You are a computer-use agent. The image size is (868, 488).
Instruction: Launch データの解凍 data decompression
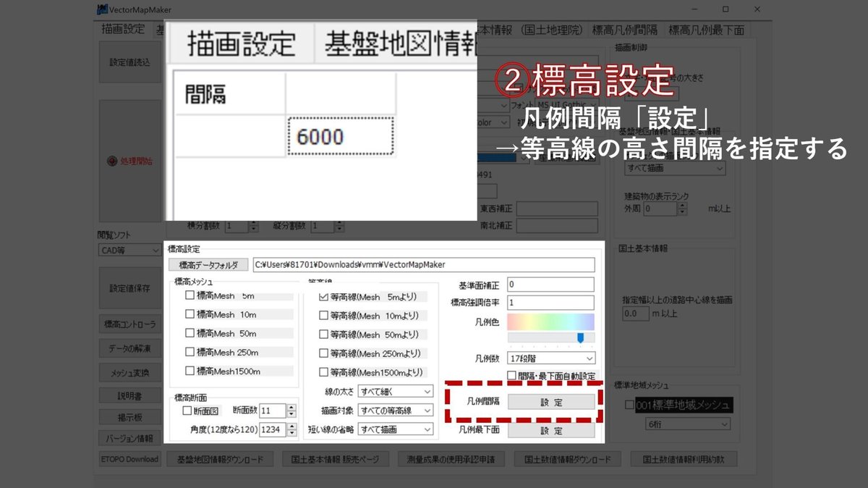[x=129, y=348]
